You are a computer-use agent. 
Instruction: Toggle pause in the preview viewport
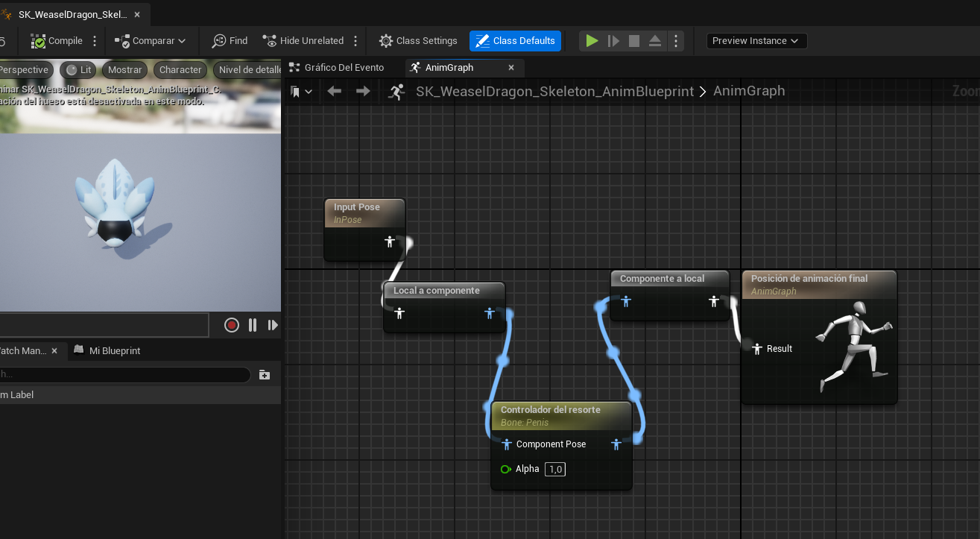(x=253, y=325)
